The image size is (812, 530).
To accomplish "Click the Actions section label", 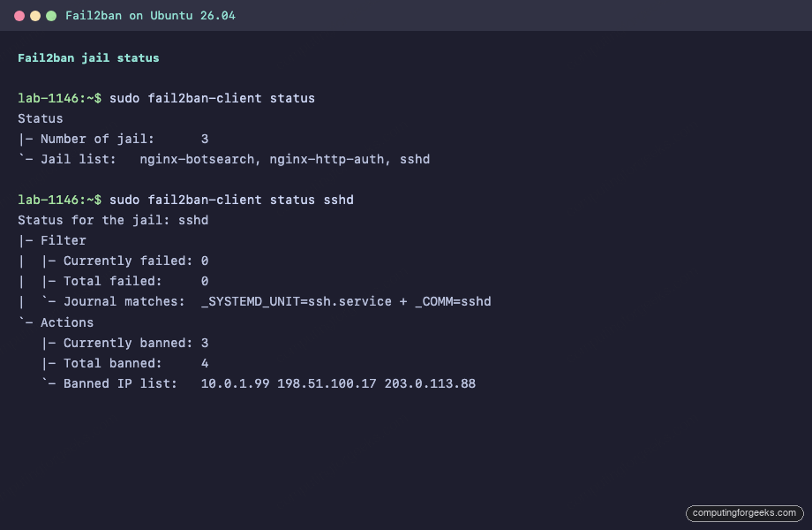I will (x=64, y=322).
